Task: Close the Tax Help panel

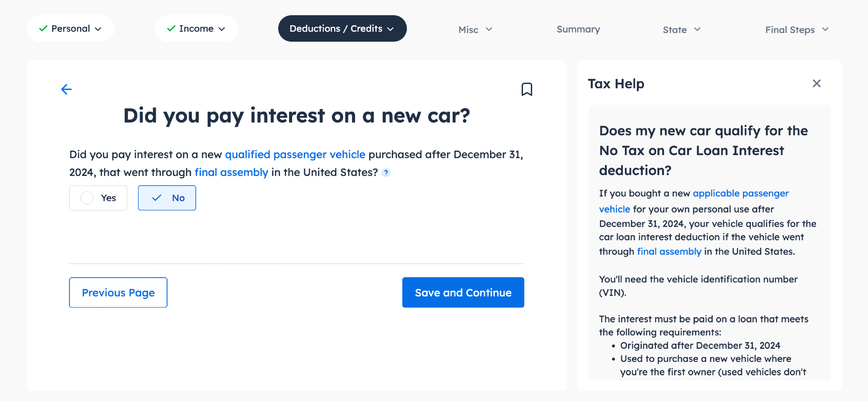Action: pos(816,83)
